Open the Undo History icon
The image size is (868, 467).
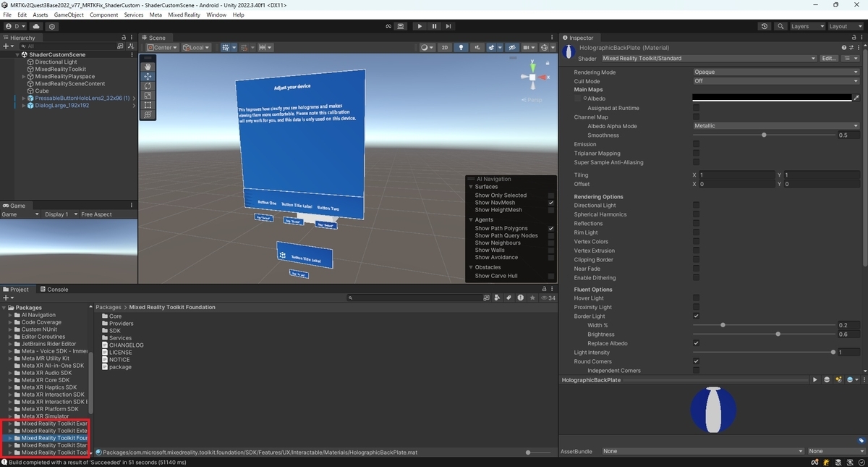coord(765,26)
